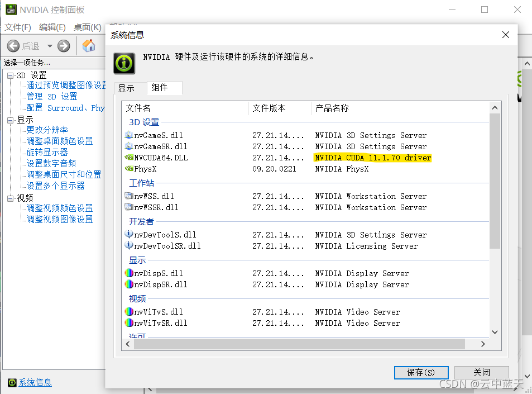Image resolution: width=532 pixels, height=394 pixels.
Task: Click the horizontal scroll-right arrow in list
Action: tap(483, 344)
